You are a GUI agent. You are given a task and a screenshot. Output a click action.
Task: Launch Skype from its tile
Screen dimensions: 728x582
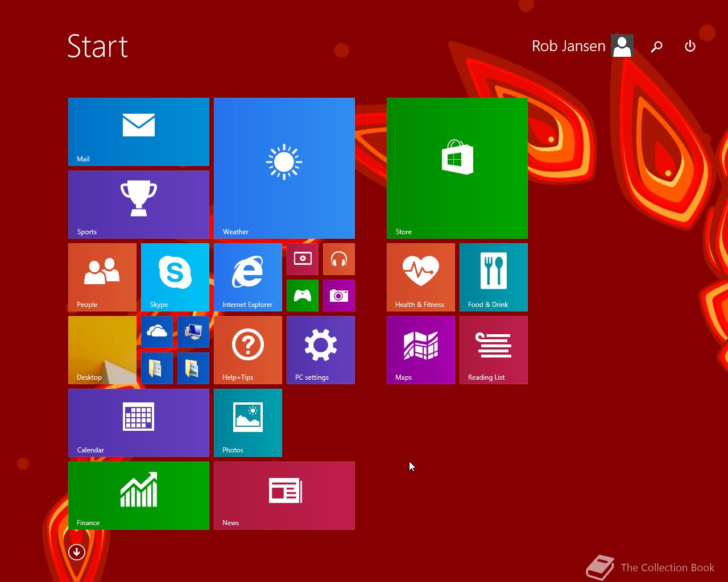coord(175,277)
